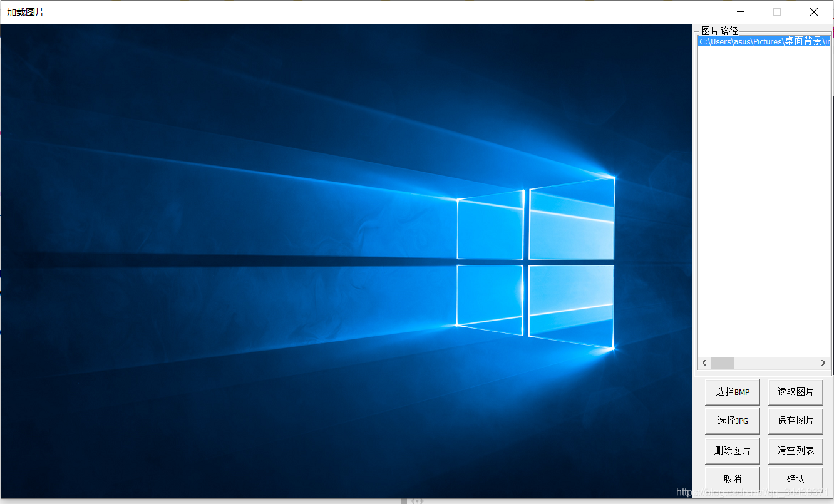Click the 选择JPG button

point(733,421)
